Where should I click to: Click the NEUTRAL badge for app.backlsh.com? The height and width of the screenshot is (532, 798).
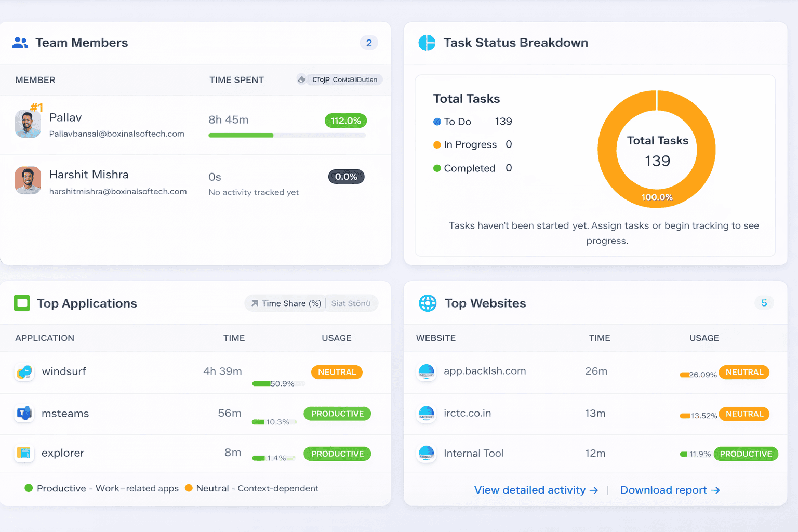pyautogui.click(x=744, y=372)
